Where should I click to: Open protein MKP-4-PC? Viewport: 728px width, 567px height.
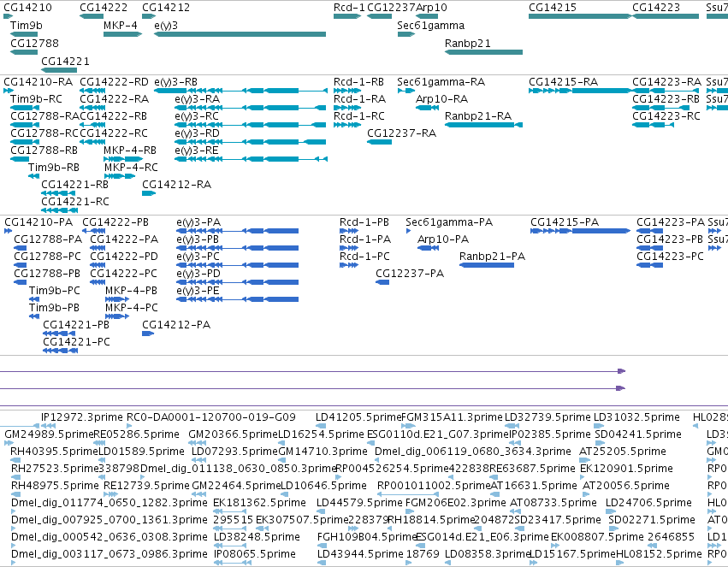117,316
